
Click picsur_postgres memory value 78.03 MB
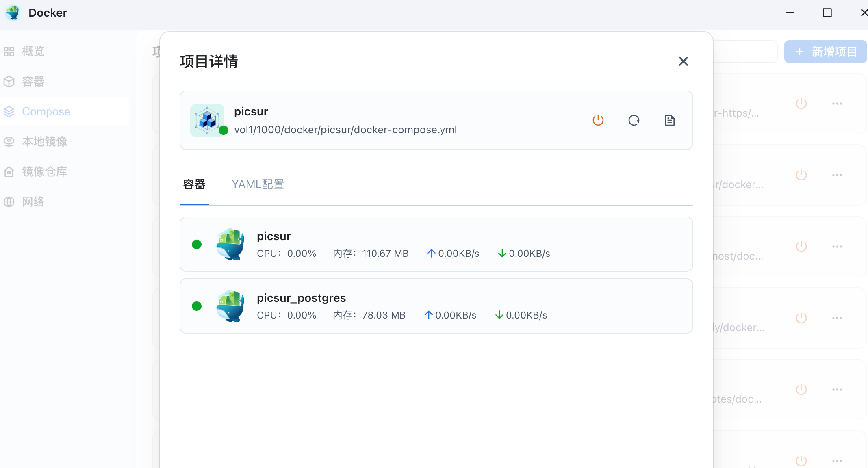pyautogui.click(x=384, y=315)
